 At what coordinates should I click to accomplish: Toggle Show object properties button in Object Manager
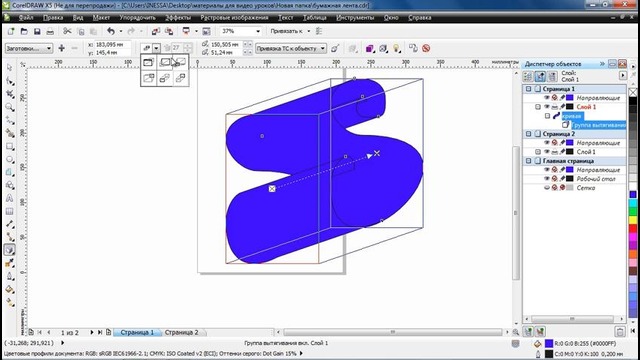[x=528, y=76]
